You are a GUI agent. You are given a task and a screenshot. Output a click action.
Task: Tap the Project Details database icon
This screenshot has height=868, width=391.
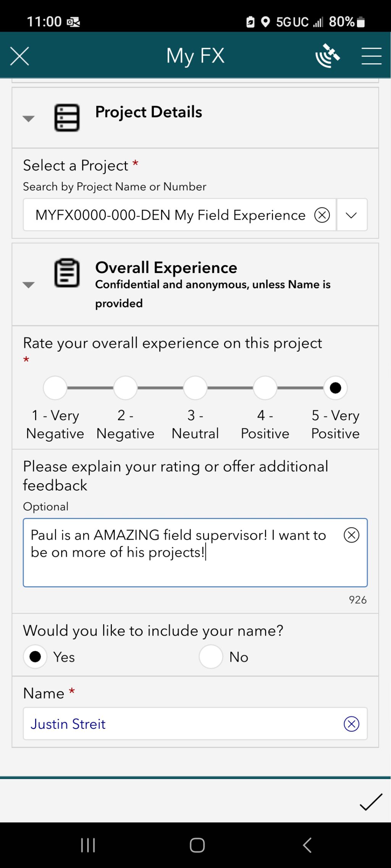tap(67, 118)
